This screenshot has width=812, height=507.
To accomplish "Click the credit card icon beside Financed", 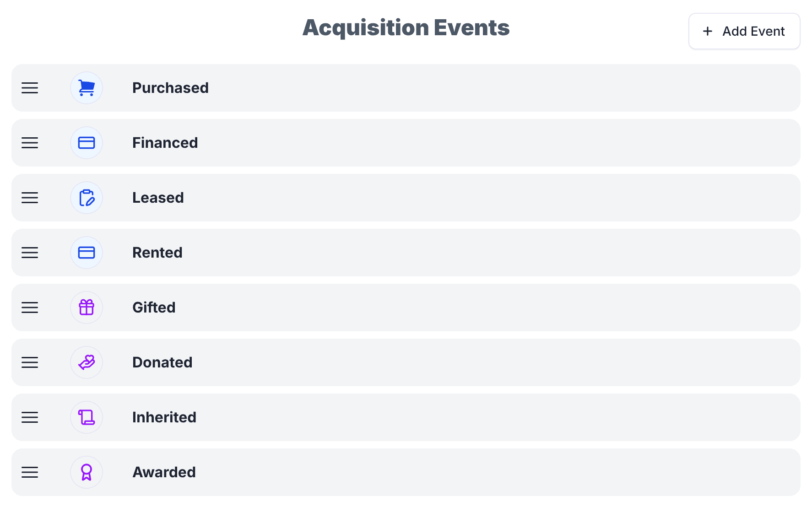I will pos(87,143).
